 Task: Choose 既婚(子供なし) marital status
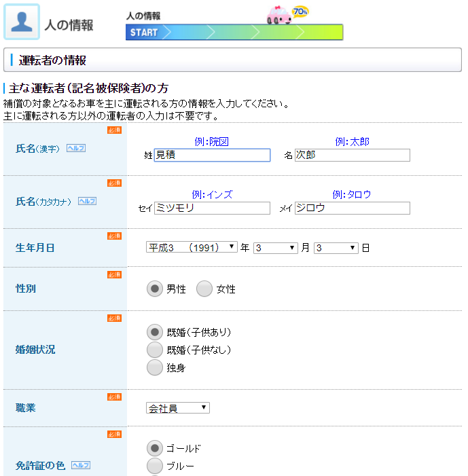point(155,350)
